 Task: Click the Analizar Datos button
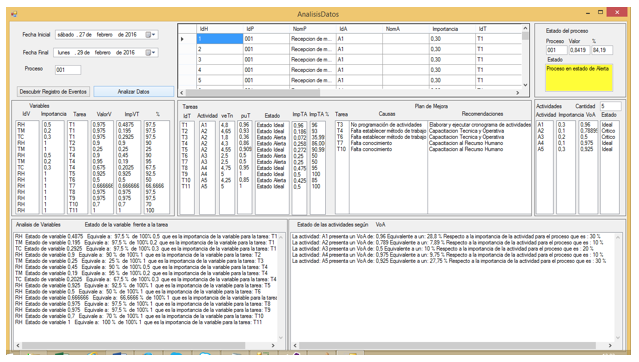tap(134, 91)
